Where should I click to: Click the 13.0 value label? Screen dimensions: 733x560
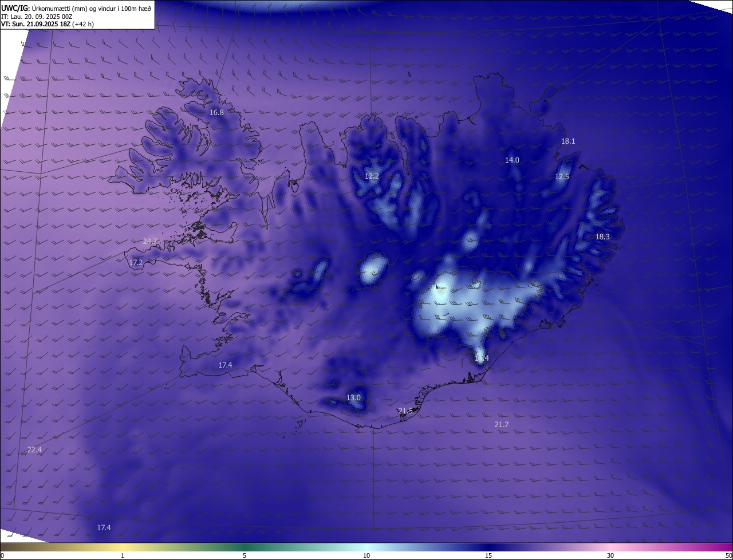[x=354, y=398]
